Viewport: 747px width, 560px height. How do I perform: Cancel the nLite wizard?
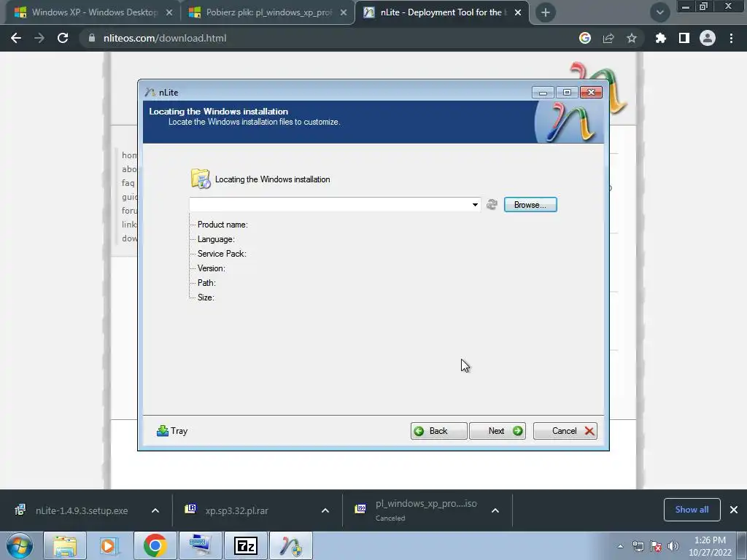click(565, 431)
